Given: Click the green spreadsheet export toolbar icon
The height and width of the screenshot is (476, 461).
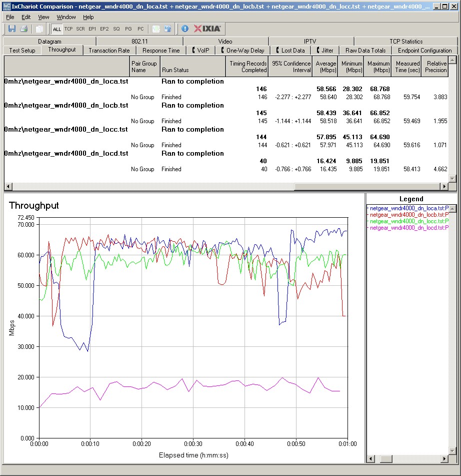Looking at the screenshot, I should click(156, 29).
